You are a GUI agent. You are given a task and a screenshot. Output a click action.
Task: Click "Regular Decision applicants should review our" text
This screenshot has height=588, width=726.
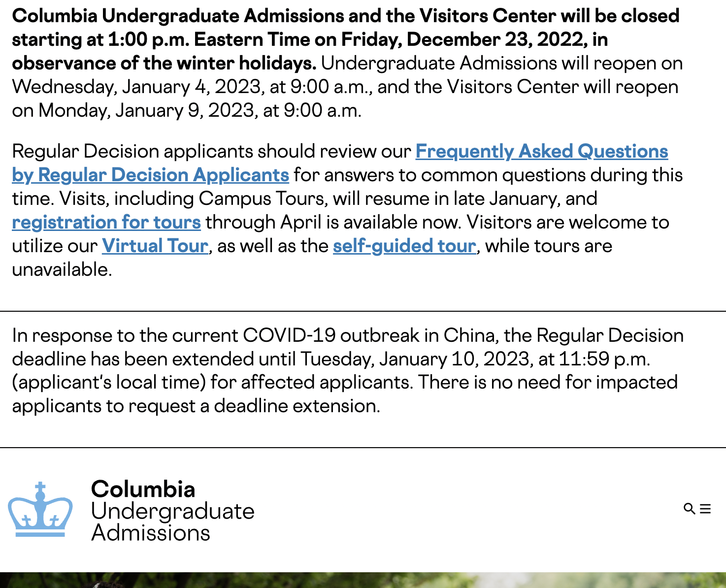211,151
